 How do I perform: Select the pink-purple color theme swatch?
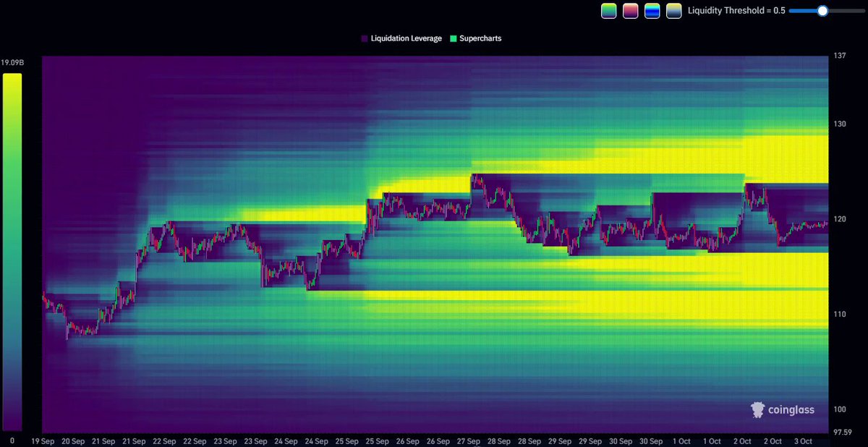pos(631,11)
